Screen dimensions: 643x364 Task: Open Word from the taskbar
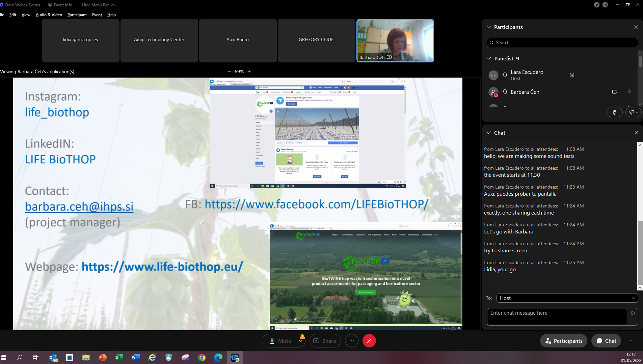(x=136, y=358)
